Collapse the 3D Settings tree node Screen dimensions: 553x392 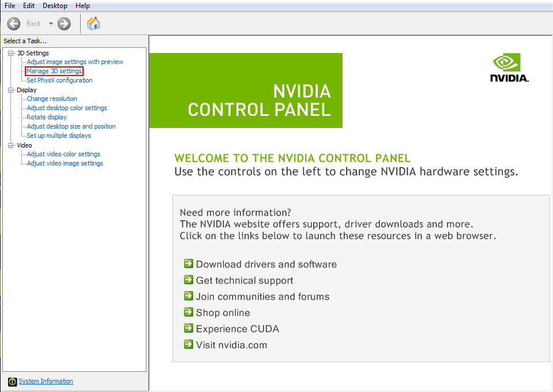pos(11,53)
